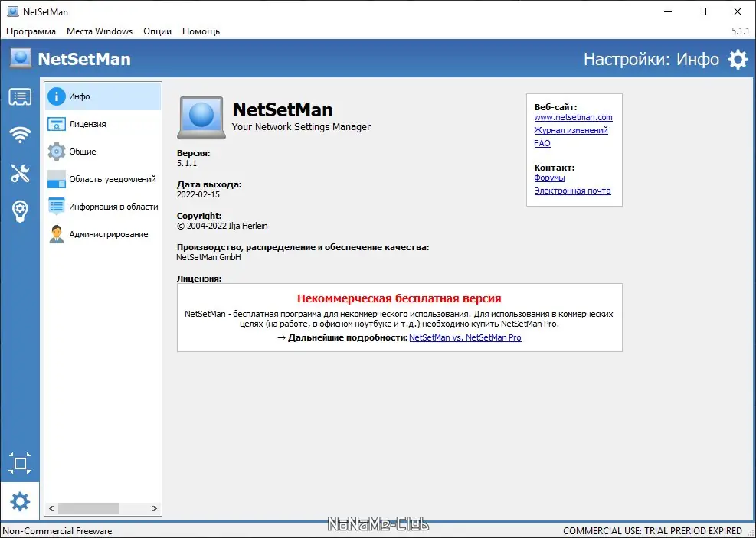Open the NetSetMan vs. NetSetMan Pro link

[465, 337]
